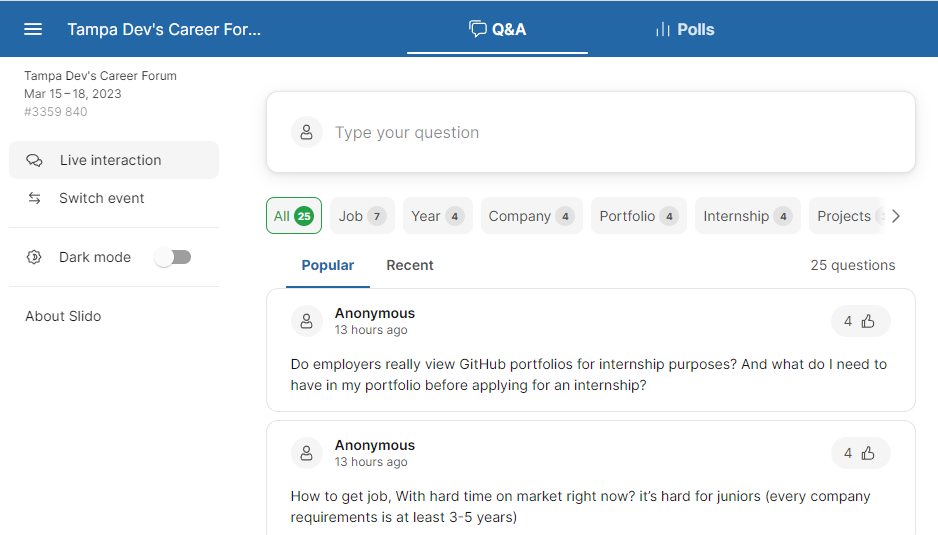Select the All questions filter chip
The image size is (938, 535).
pyautogui.click(x=293, y=216)
